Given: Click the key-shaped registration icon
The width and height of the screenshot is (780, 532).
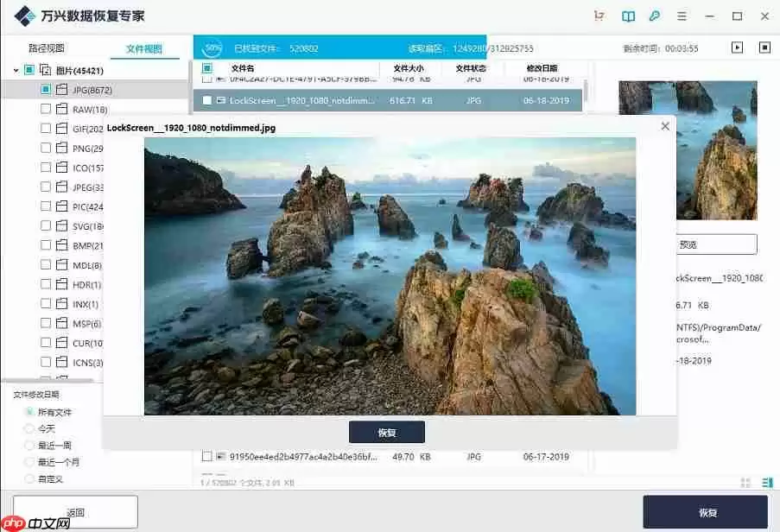Looking at the screenshot, I should pos(656,16).
